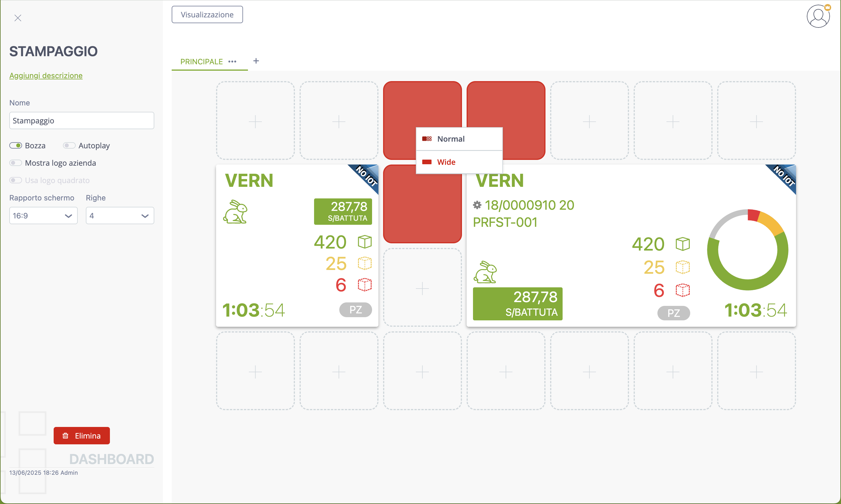Add a new tab with plus icon
The height and width of the screenshot is (504, 841).
coord(256,61)
